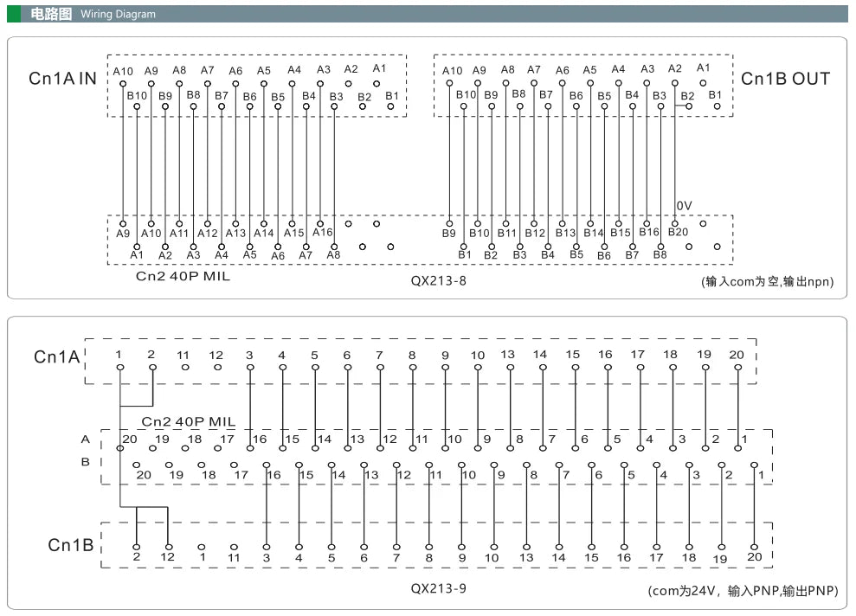Viewport: 856px width, 616px height.
Task: Click the B14 pin label in Cn2
Action: click(x=594, y=233)
